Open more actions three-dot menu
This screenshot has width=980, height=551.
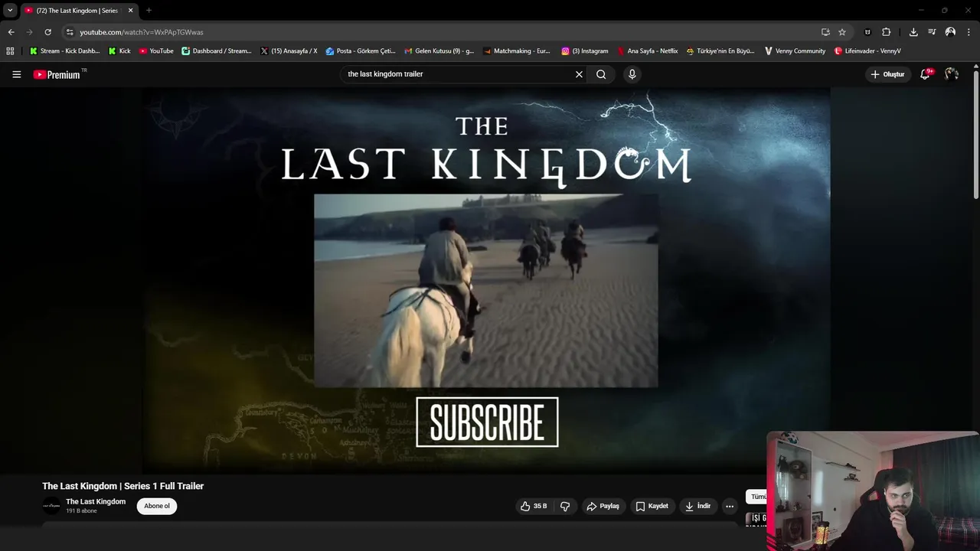[x=730, y=506]
